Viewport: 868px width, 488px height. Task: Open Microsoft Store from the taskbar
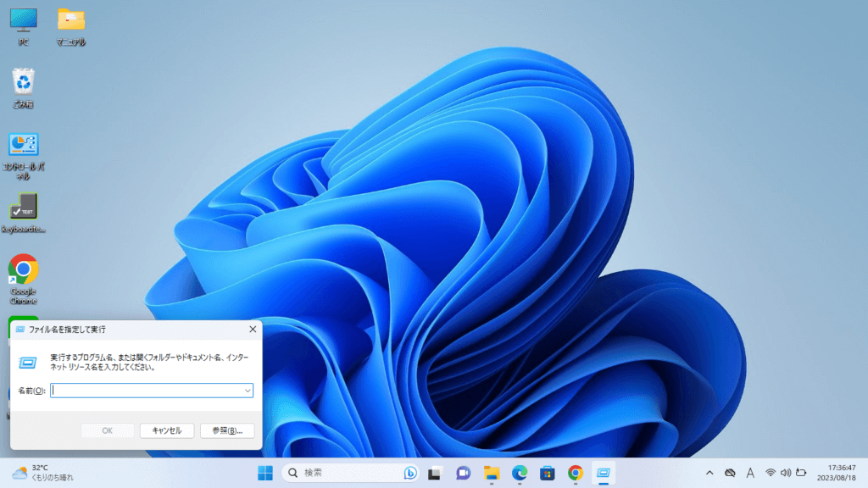click(548, 473)
